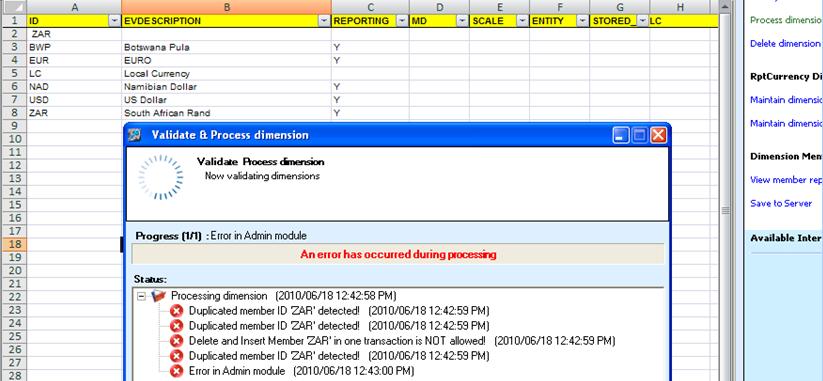Click the Process dimension link in side pane
Viewport: 823px width, 381px height.
click(x=786, y=20)
